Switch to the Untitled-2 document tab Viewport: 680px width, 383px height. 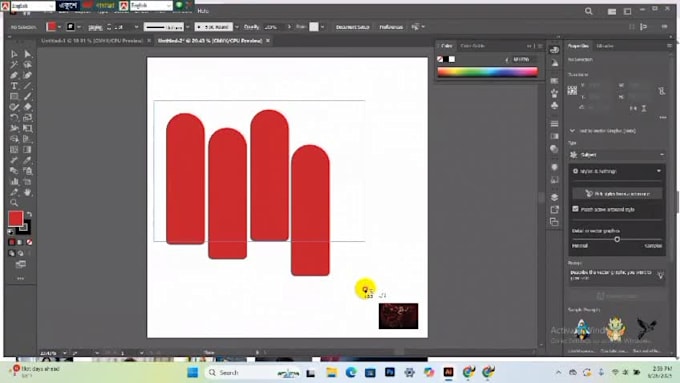pyautogui.click(x=210, y=40)
